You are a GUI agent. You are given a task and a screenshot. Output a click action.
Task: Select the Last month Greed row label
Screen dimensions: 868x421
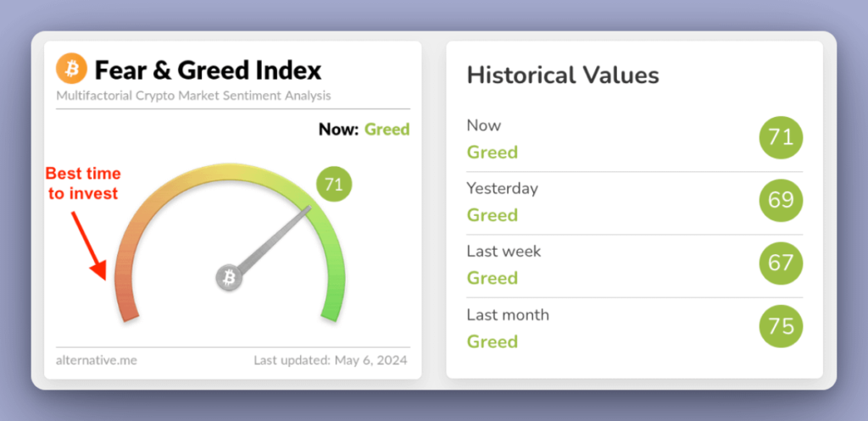pos(492,341)
